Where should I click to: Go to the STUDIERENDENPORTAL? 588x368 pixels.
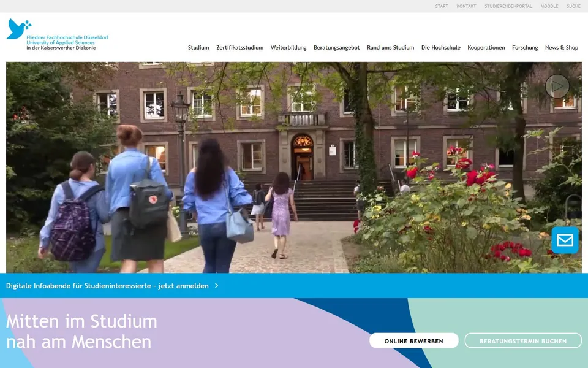click(508, 6)
